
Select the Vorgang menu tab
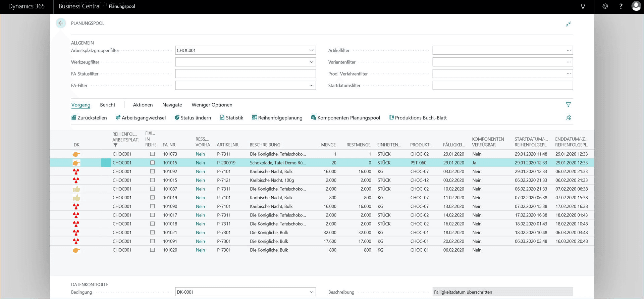[x=81, y=105]
